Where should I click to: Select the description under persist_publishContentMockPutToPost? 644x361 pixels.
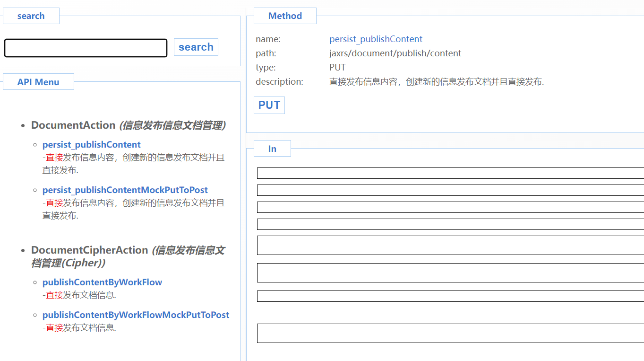(x=134, y=209)
